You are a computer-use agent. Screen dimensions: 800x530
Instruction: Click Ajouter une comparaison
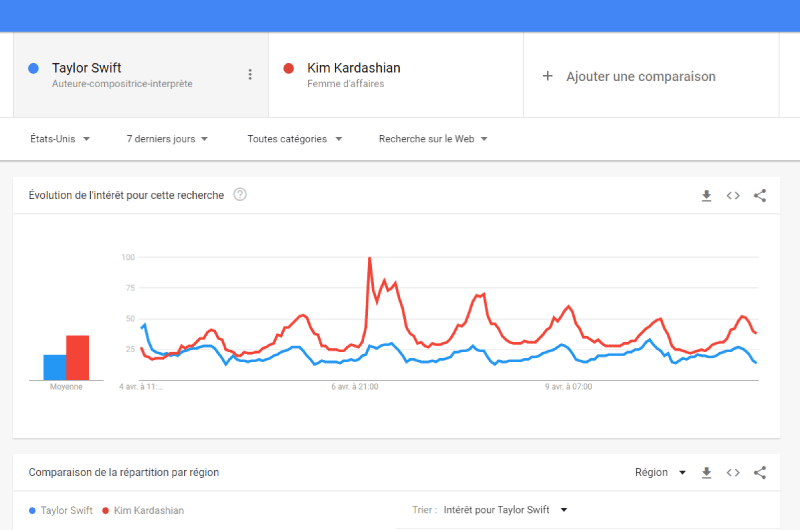pos(641,77)
